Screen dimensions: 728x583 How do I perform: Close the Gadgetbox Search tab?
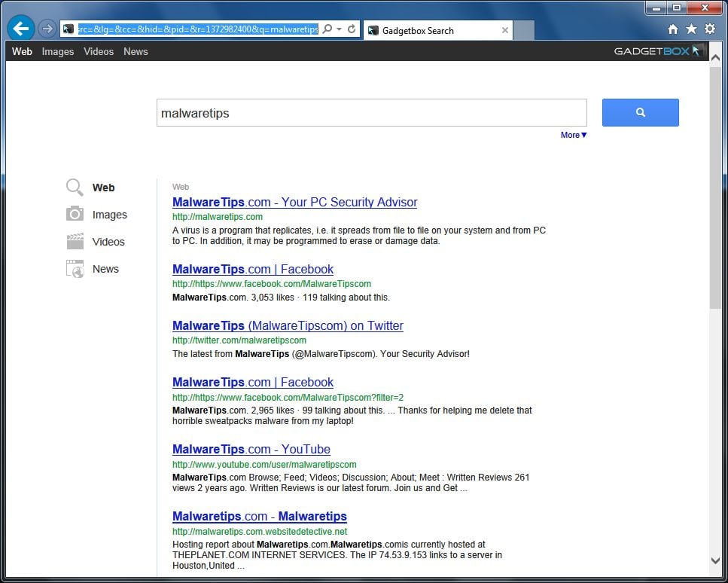point(504,30)
